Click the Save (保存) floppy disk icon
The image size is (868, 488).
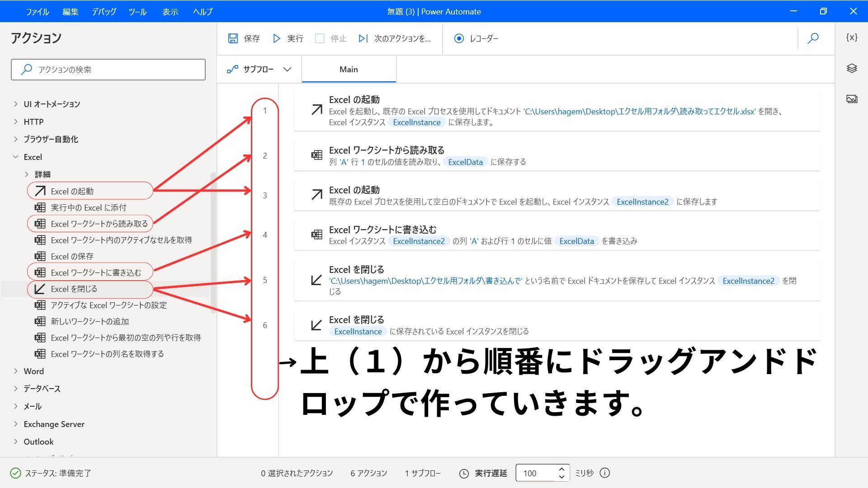(x=233, y=38)
